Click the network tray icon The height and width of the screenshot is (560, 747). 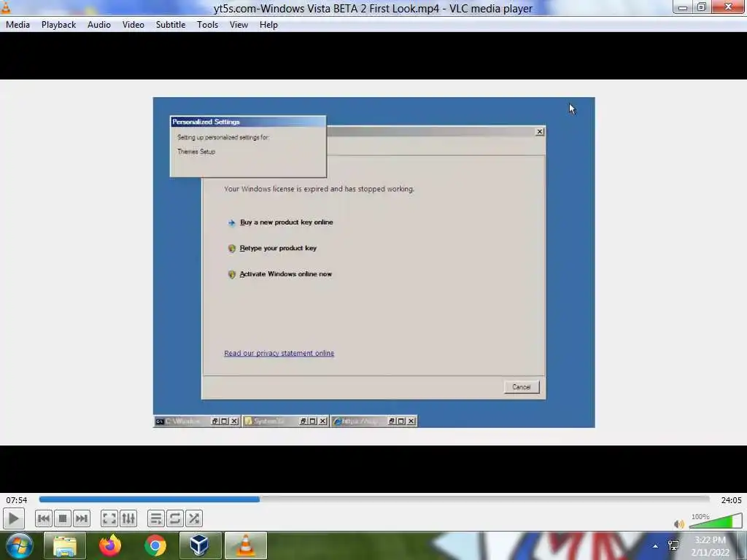[x=673, y=545]
